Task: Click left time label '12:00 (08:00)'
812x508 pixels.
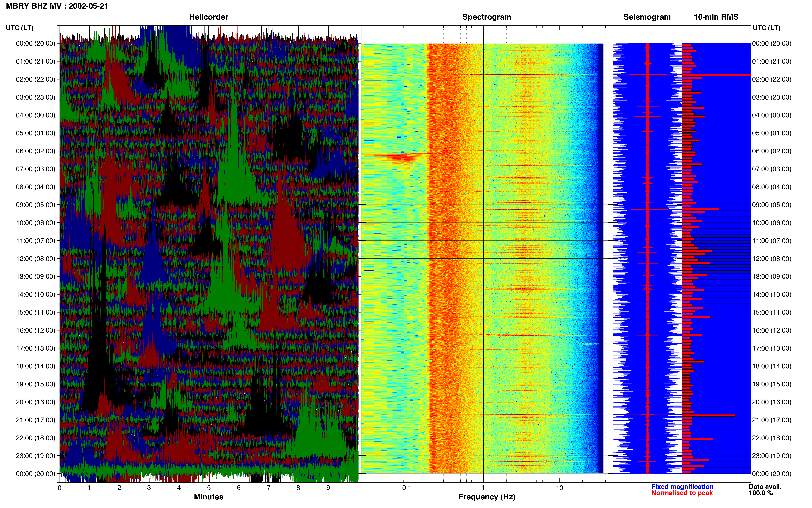Action: tap(36, 259)
